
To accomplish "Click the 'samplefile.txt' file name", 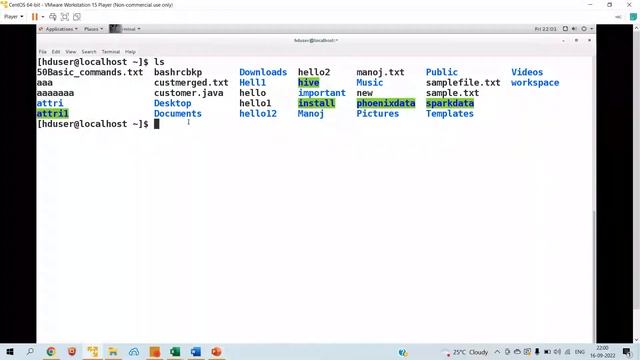I will point(463,82).
